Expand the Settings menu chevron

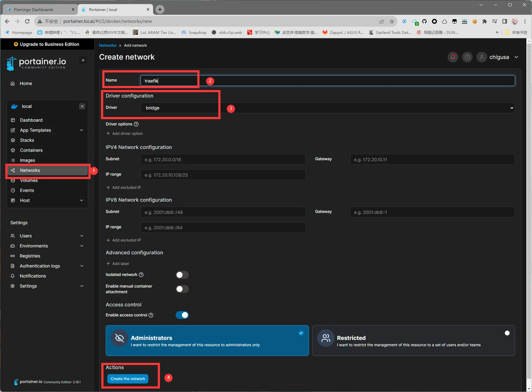coord(82,286)
